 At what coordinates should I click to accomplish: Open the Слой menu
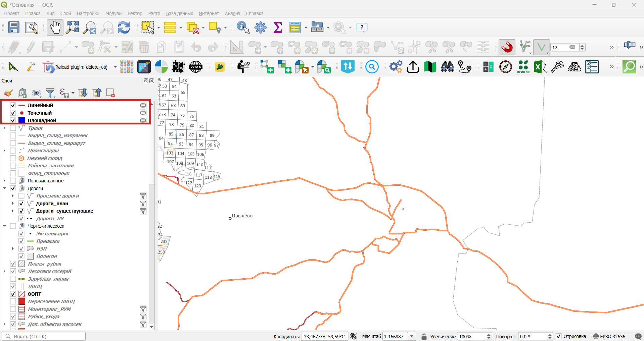(x=65, y=13)
